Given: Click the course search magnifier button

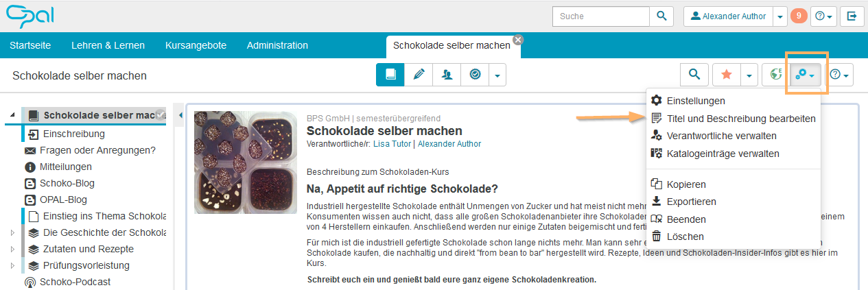Looking at the screenshot, I should coord(694,75).
